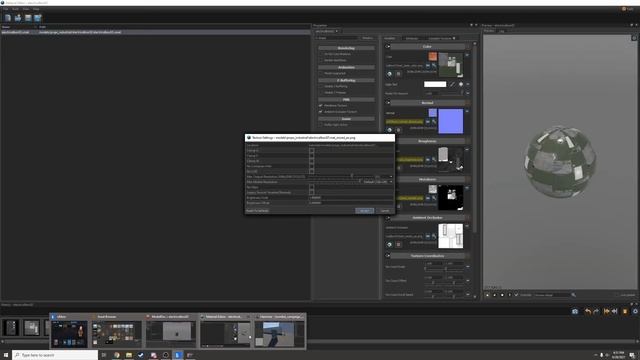
Task: Switch to the Variables tab
Action: (x=390, y=38)
